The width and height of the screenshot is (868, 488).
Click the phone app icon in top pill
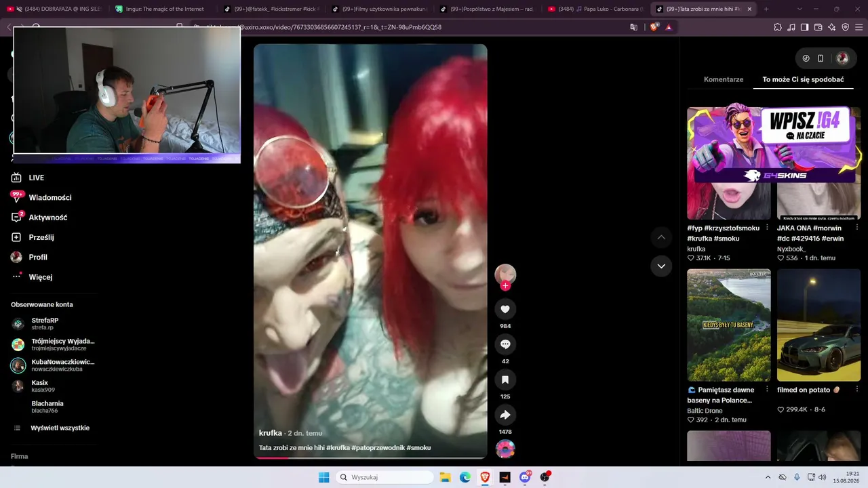[x=821, y=58]
